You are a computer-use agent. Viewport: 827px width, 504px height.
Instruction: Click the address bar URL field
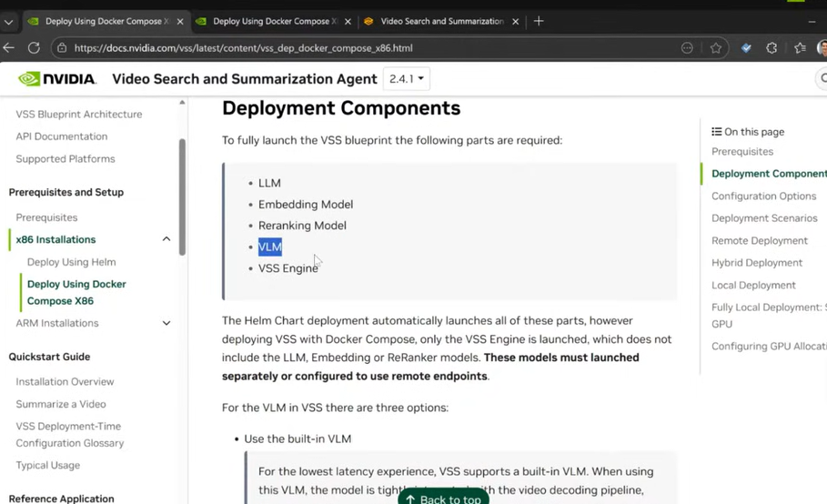(x=364, y=48)
